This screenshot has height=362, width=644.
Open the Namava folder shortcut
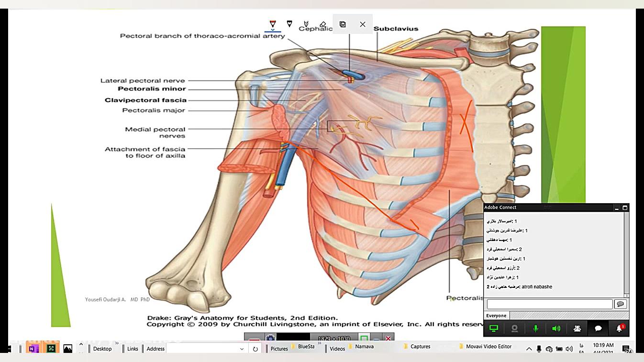click(361, 347)
